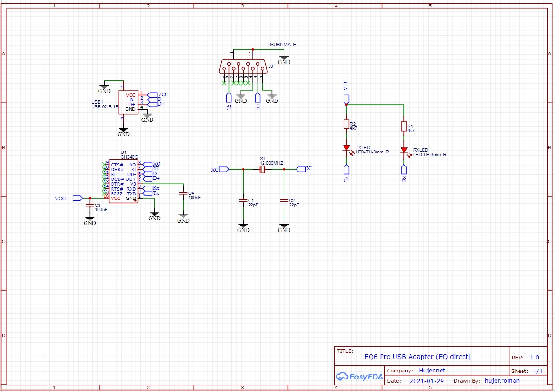Click the EasyEDA logo in title block
This screenshot has height=392, width=555.
click(359, 376)
